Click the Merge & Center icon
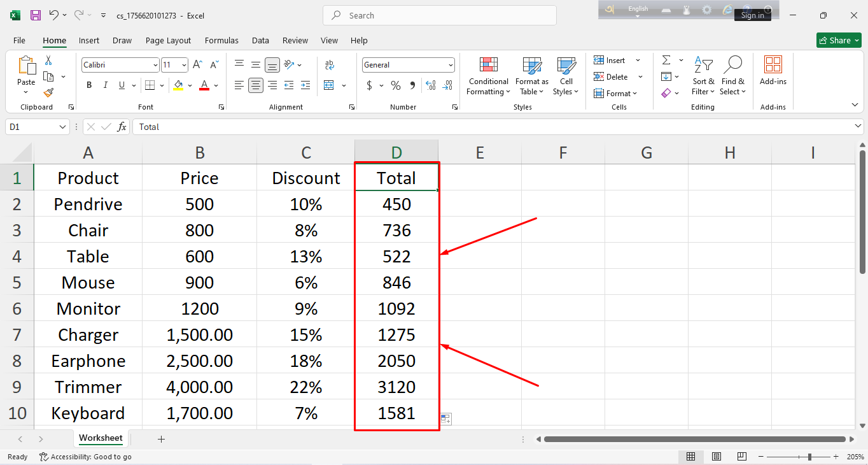The height and width of the screenshot is (465, 868). (x=329, y=85)
